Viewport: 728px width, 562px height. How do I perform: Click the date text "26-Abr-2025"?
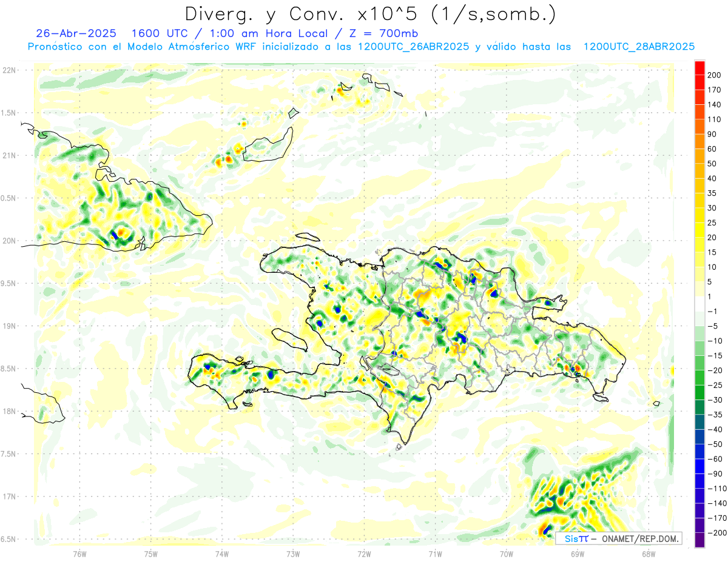coord(76,33)
